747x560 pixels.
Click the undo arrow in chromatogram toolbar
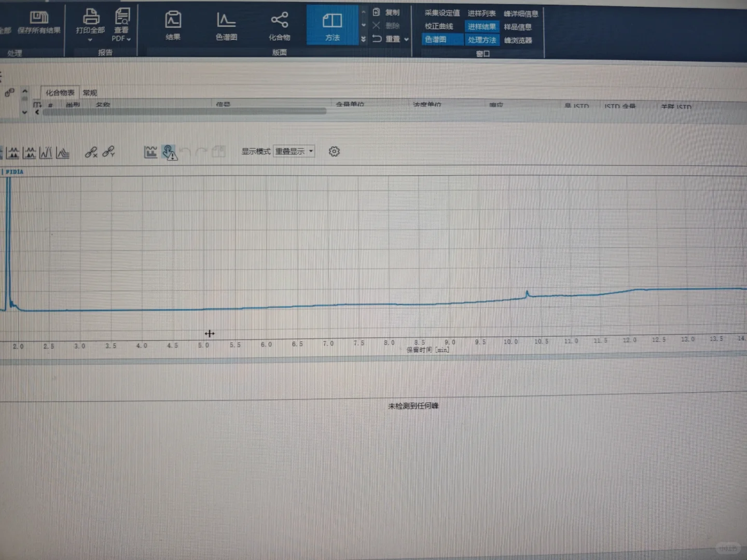tap(185, 152)
